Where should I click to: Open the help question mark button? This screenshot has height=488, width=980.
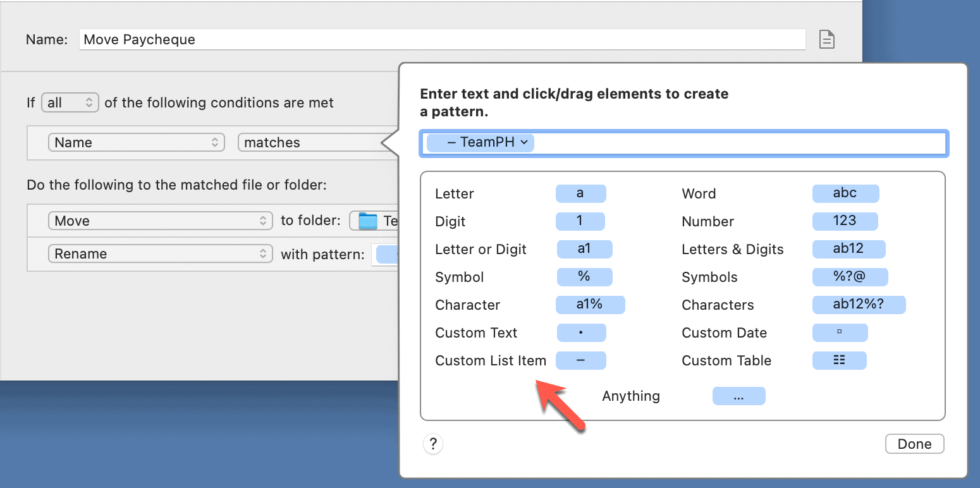(433, 444)
